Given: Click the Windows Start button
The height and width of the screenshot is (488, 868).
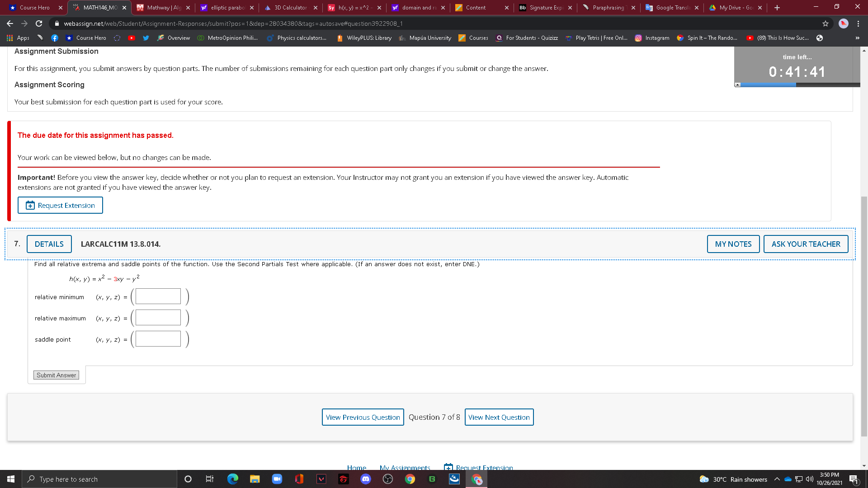Looking at the screenshot, I should point(11,479).
